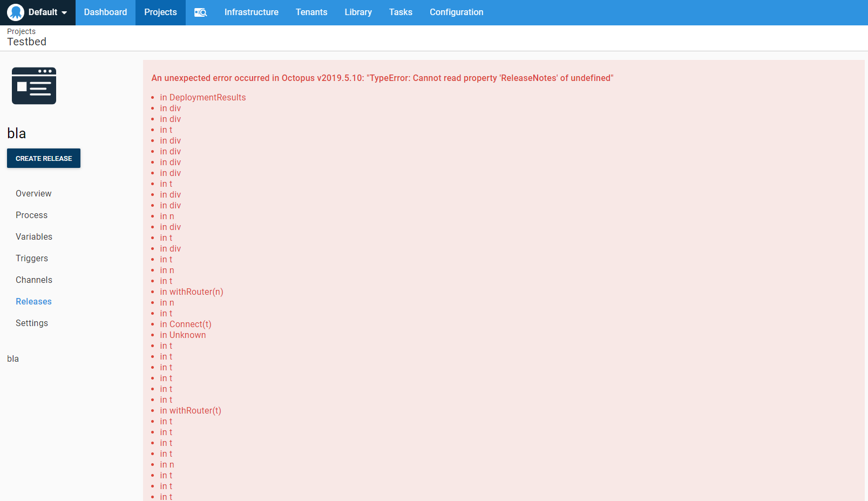Open the Tenants section
The image size is (868, 501).
click(311, 12)
